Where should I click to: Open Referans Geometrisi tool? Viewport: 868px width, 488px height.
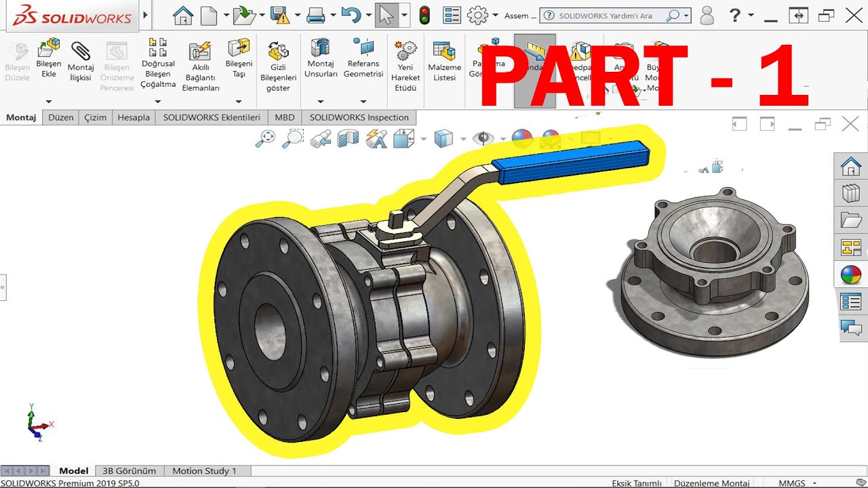(363, 58)
